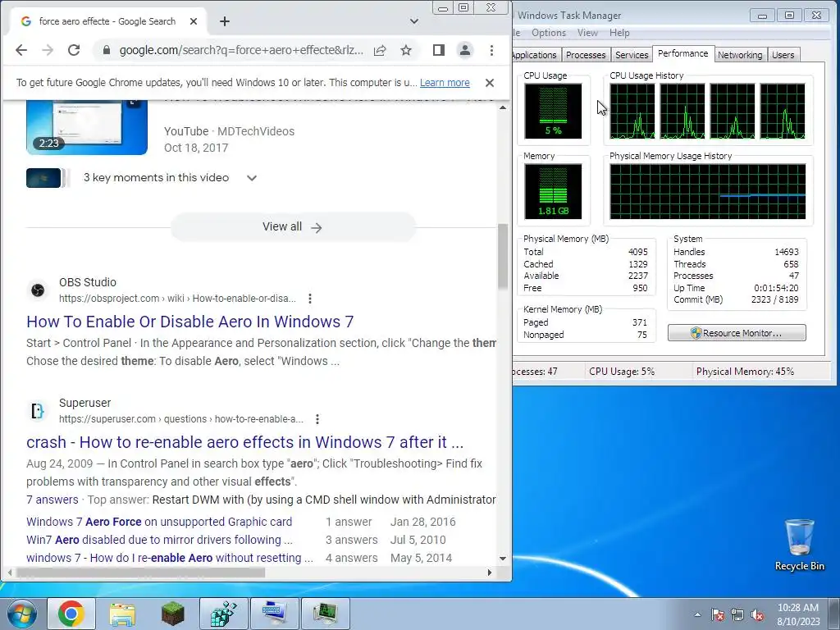840x630 pixels.
Task: Close the force aero effecte tab
Action: tap(194, 21)
